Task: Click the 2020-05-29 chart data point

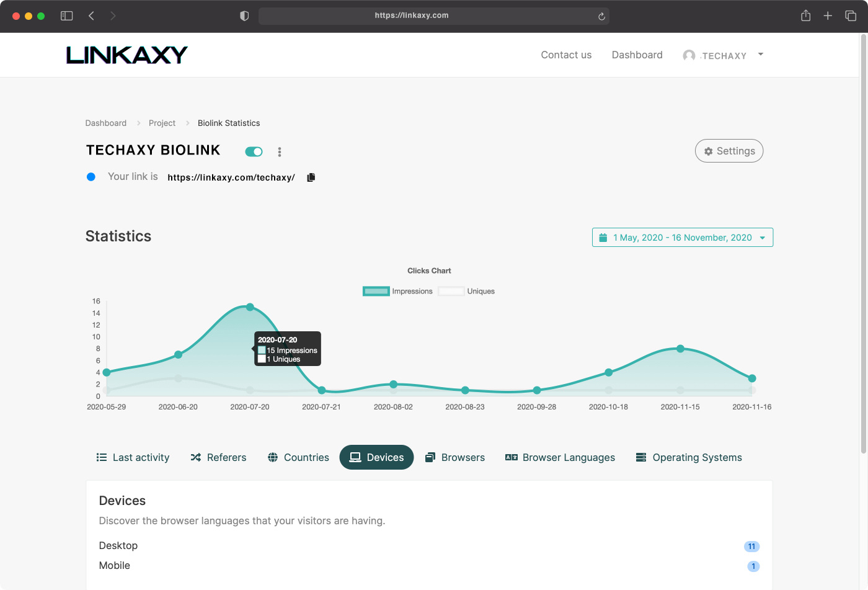Action: pyautogui.click(x=107, y=372)
